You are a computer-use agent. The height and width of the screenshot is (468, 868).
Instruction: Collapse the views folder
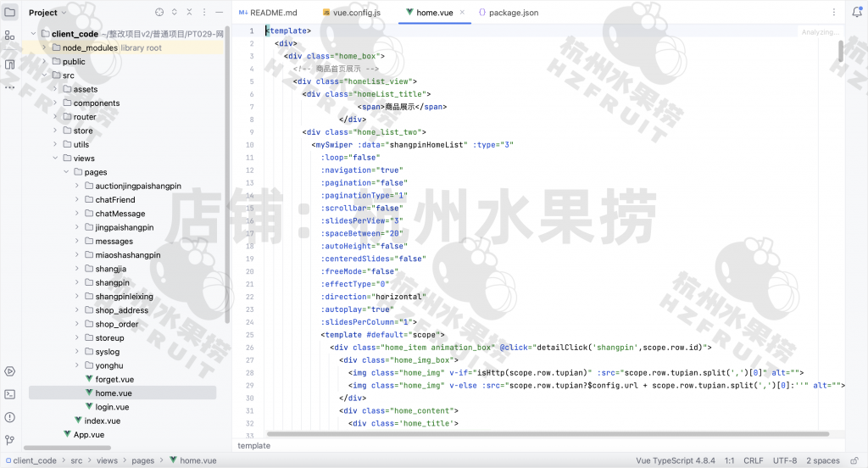coord(55,159)
